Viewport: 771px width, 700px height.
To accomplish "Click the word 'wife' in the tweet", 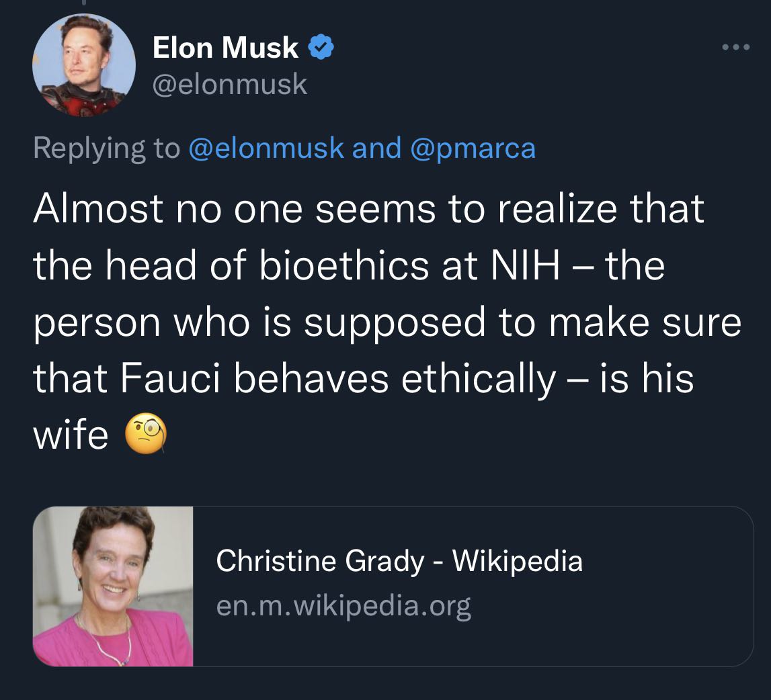I will (x=71, y=435).
